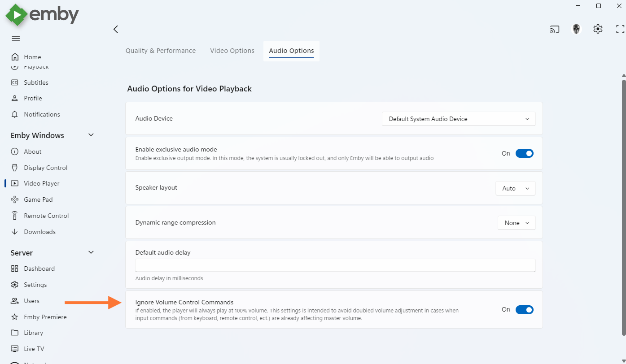Turn off Ignore Volume Control Commands
This screenshot has height=364, width=626.
(x=524, y=310)
